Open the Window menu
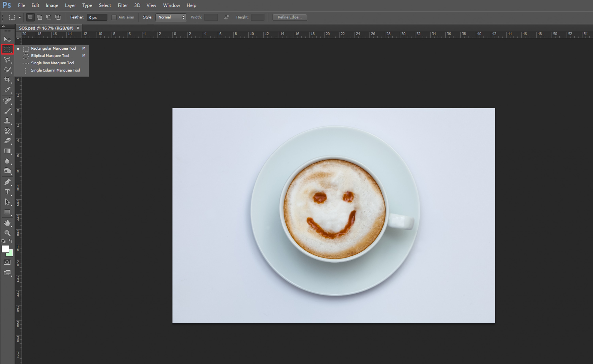 click(x=171, y=5)
